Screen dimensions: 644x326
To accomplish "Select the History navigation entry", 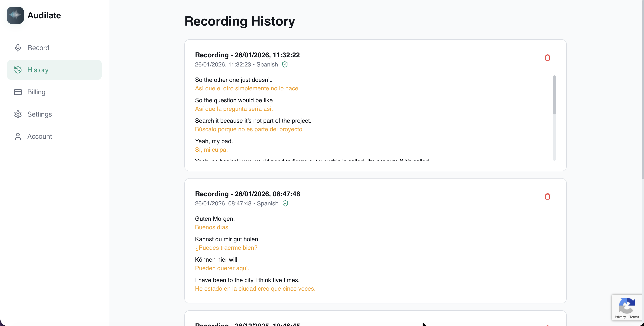I will (x=38, y=70).
